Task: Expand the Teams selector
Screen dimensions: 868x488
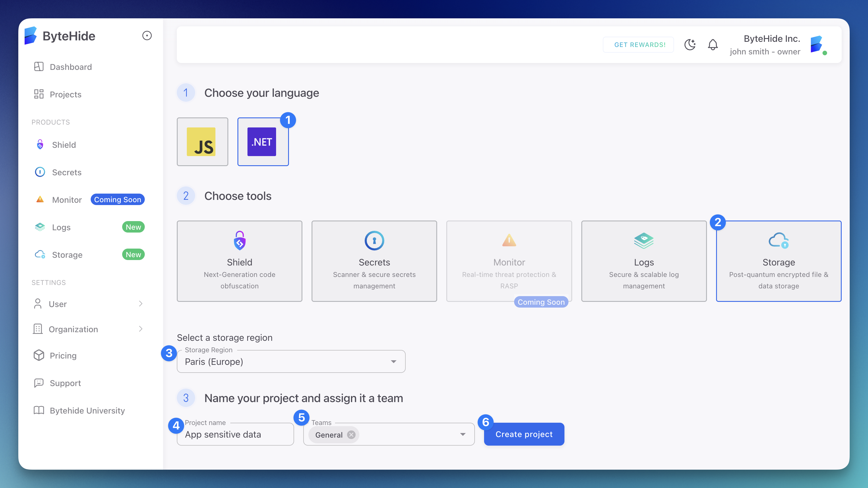Action: point(463,434)
